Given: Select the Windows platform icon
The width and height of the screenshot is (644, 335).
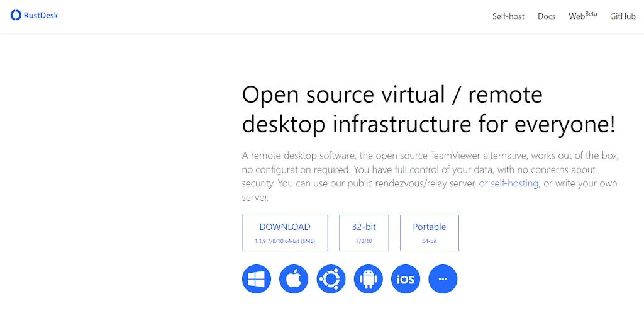Looking at the screenshot, I should 257,279.
